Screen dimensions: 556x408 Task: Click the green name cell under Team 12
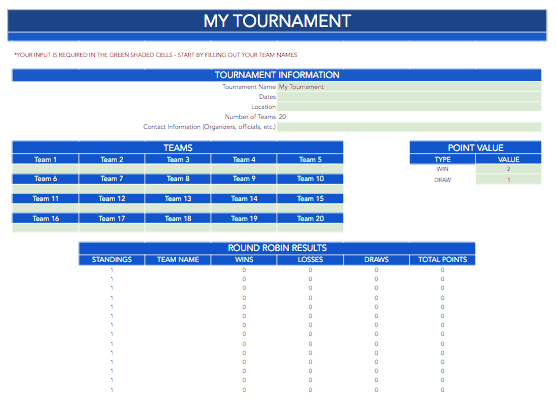[112, 208]
